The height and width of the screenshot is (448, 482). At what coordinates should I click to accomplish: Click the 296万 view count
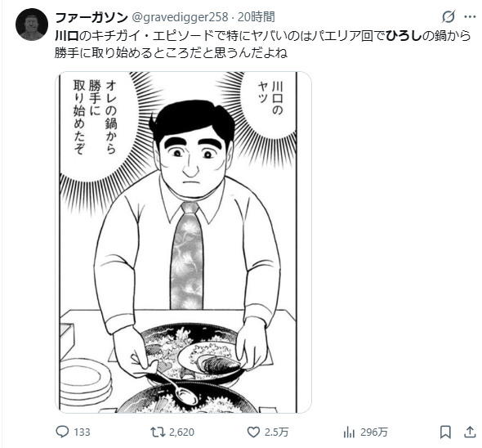[x=374, y=432]
